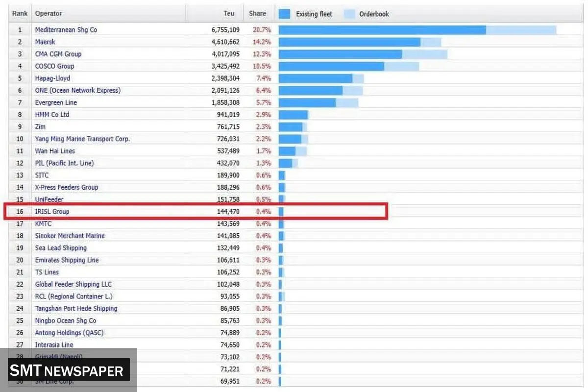This screenshot has height=392, width=588.
Task: Open the UniFeeder operator link
Action: click(x=49, y=199)
